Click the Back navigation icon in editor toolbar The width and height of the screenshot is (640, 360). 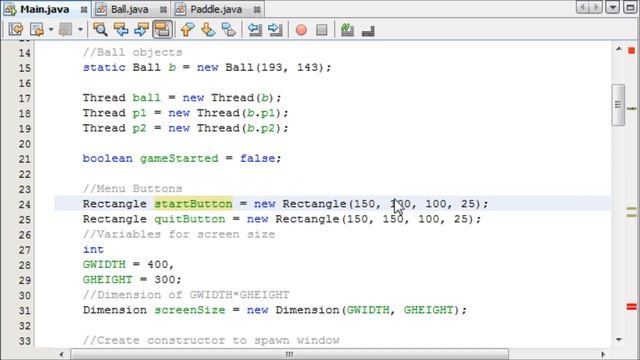pyautogui.click(x=37, y=29)
